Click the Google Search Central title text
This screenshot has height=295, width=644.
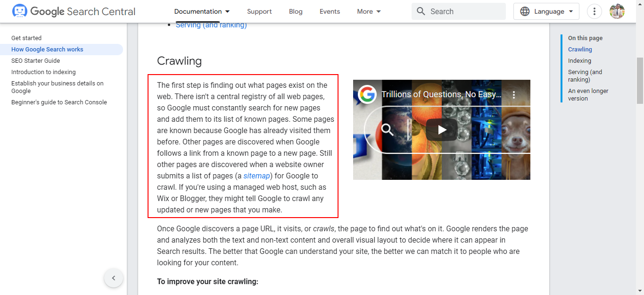pyautogui.click(x=83, y=11)
